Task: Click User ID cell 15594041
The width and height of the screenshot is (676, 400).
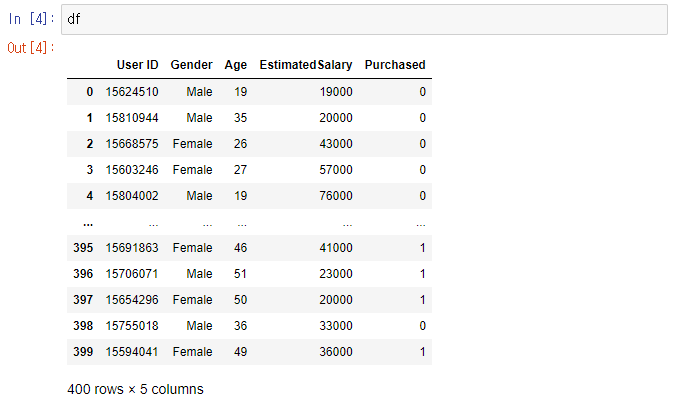Action: pyautogui.click(x=132, y=352)
